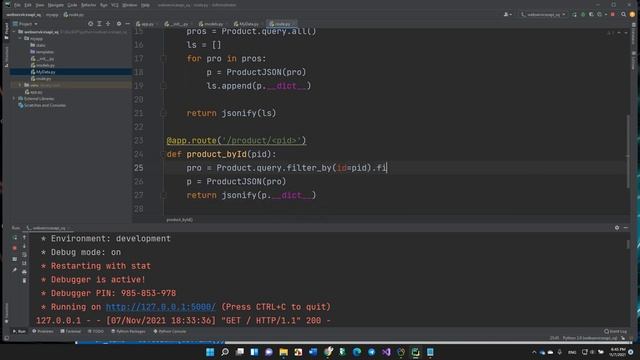Toggle code fold marker at line 17

[x=163, y=59]
